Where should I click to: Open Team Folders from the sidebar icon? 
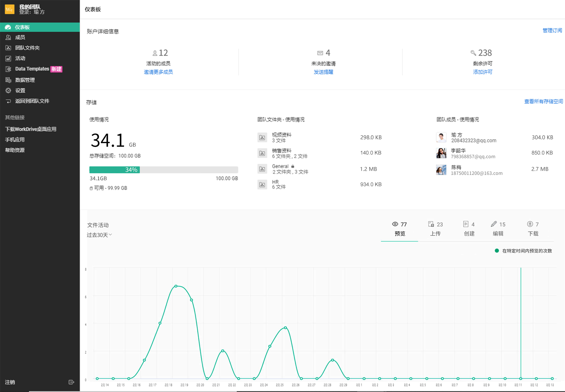(x=8, y=48)
